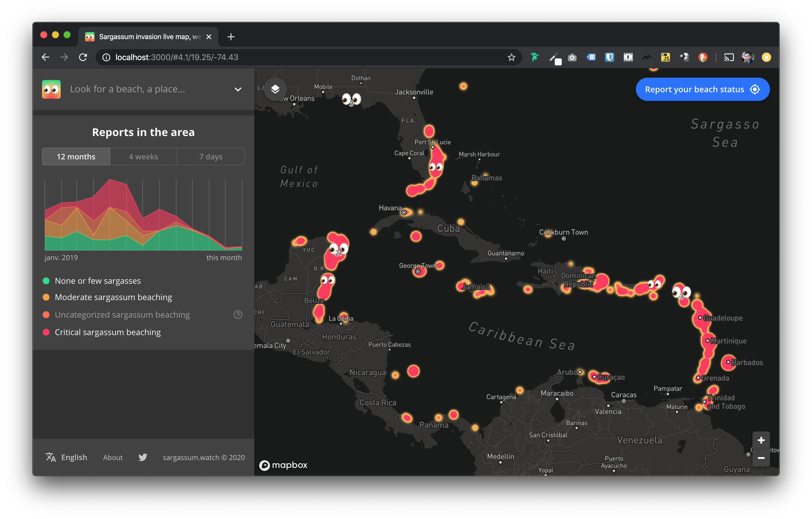Open the About link in footer

point(113,457)
